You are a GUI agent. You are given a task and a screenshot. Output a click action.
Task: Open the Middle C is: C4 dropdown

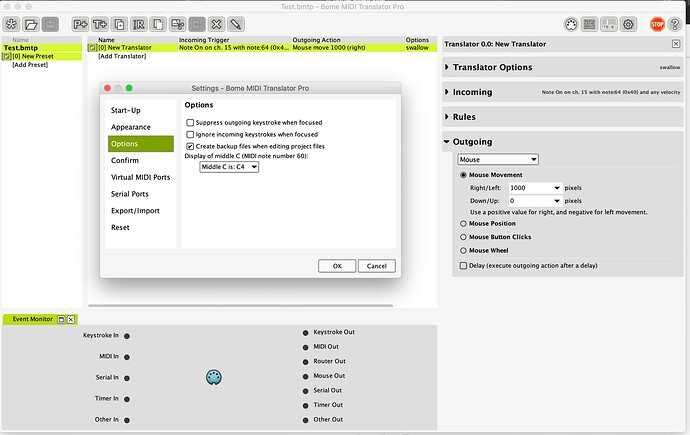coord(229,167)
